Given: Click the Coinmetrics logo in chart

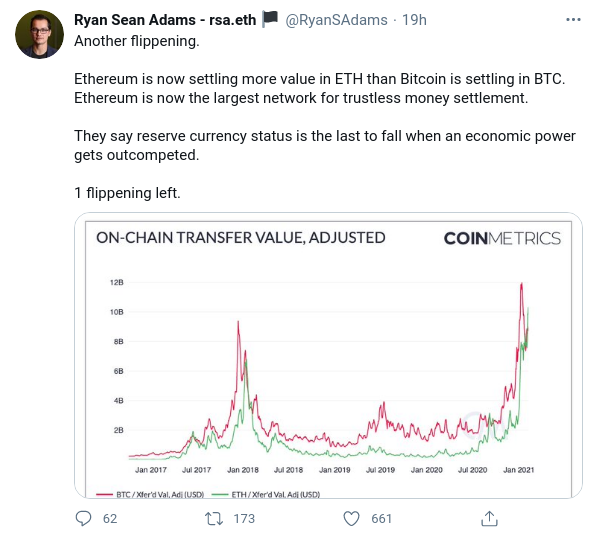Looking at the screenshot, I should click(502, 238).
